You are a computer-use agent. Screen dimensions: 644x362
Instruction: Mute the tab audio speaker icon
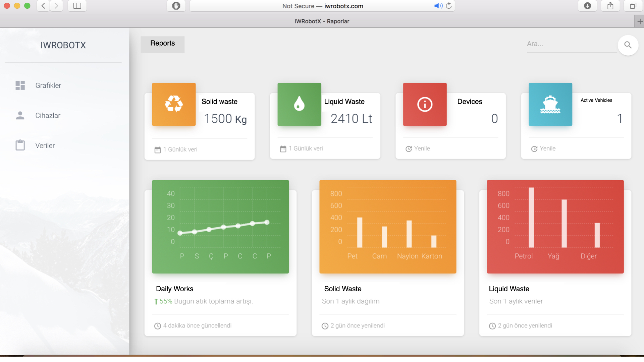[438, 6]
